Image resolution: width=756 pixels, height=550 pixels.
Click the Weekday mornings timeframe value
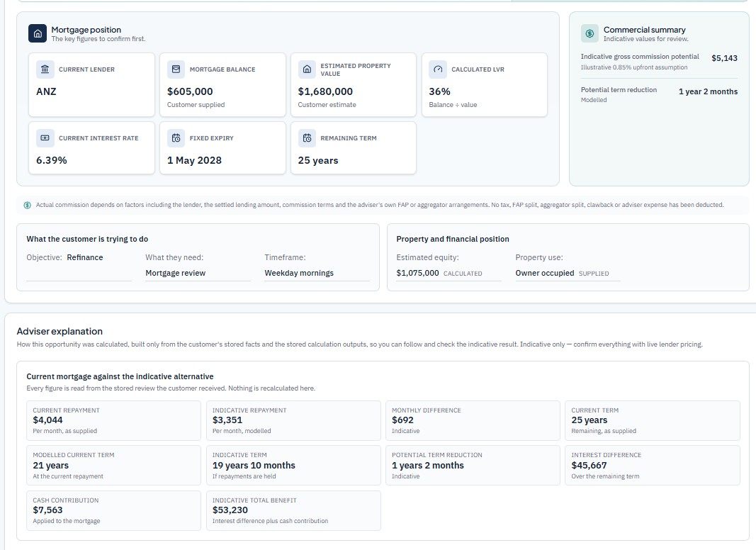click(299, 273)
